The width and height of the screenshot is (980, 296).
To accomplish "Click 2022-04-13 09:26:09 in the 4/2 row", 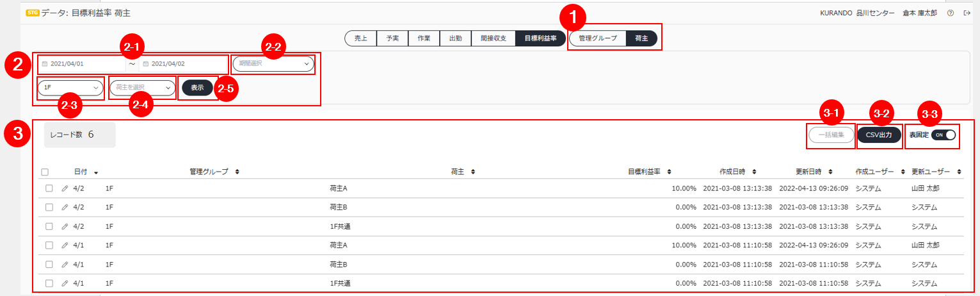I will (813, 189).
